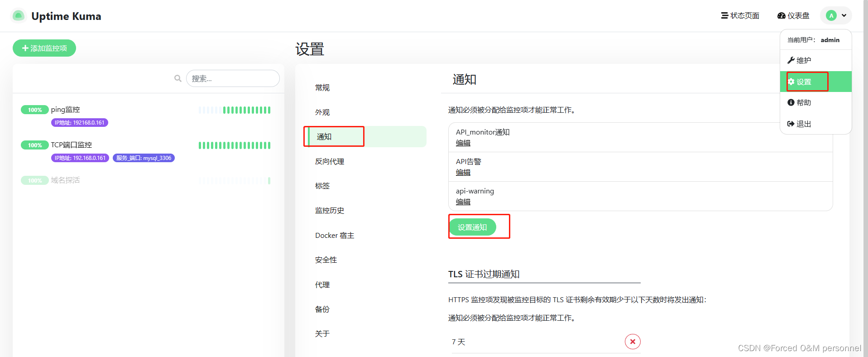
Task: Open the 仪表盘 dashboard link
Action: pos(793,16)
